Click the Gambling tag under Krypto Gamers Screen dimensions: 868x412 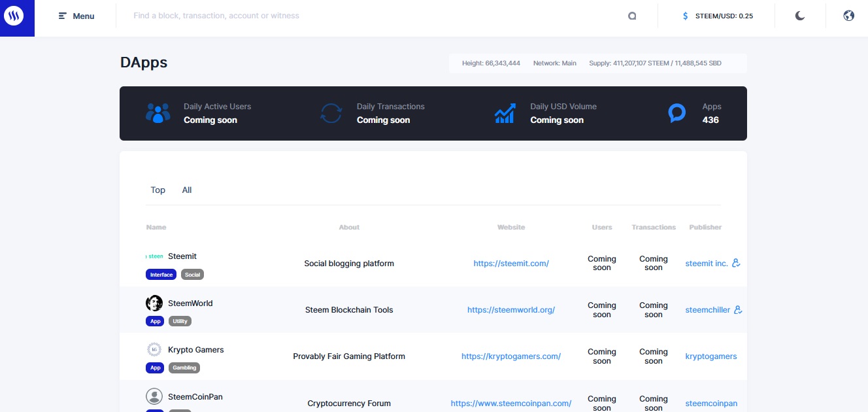tap(184, 368)
